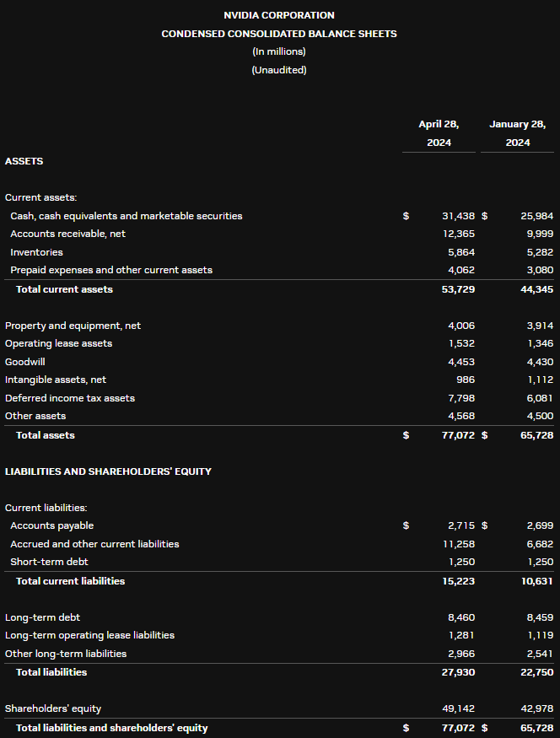Click the 1,112 intangible assets value
This screenshot has height=738, width=560.
click(541, 380)
